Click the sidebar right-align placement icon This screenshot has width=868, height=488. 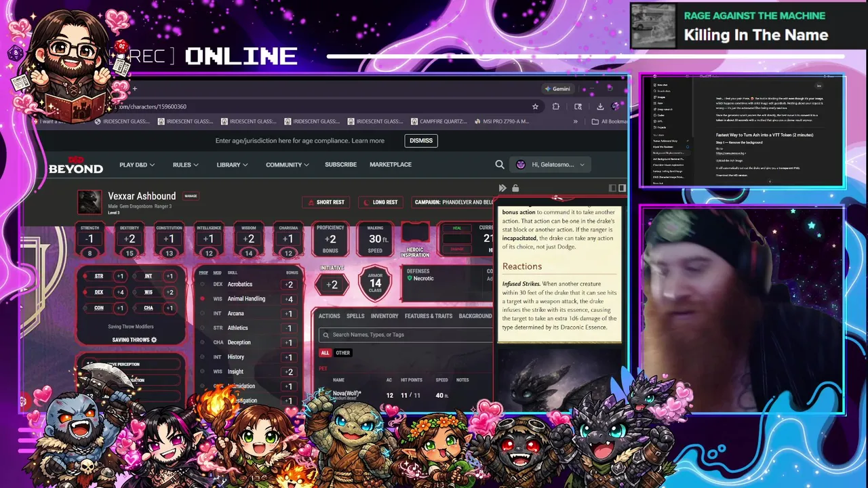[x=622, y=188]
